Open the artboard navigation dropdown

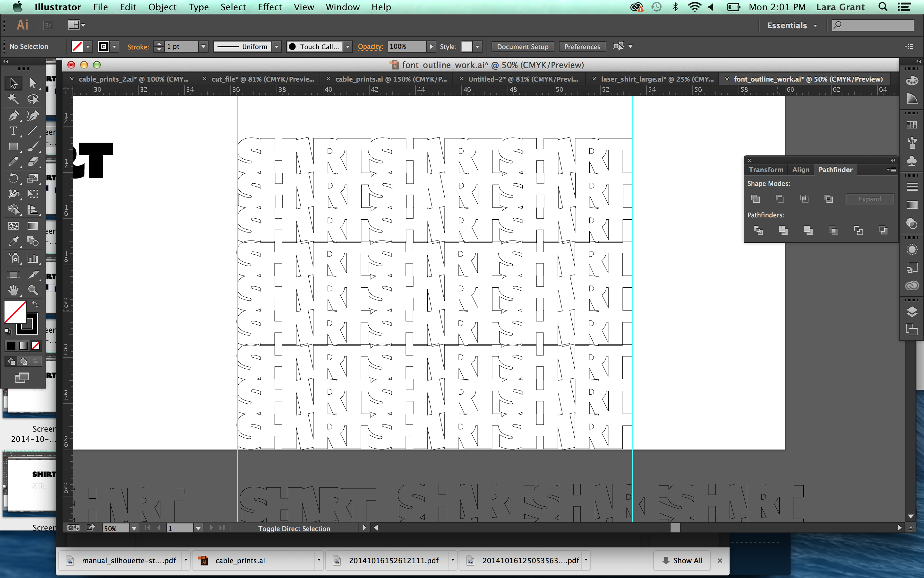(198, 528)
